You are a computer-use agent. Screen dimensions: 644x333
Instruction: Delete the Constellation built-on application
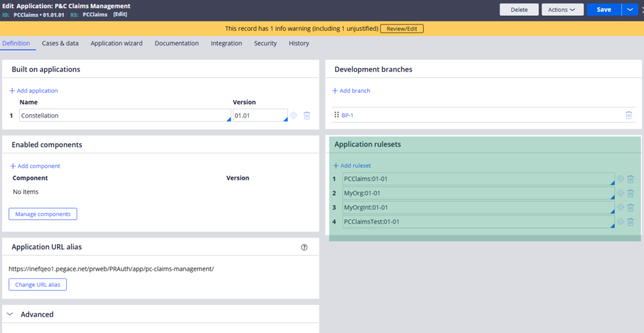point(306,116)
